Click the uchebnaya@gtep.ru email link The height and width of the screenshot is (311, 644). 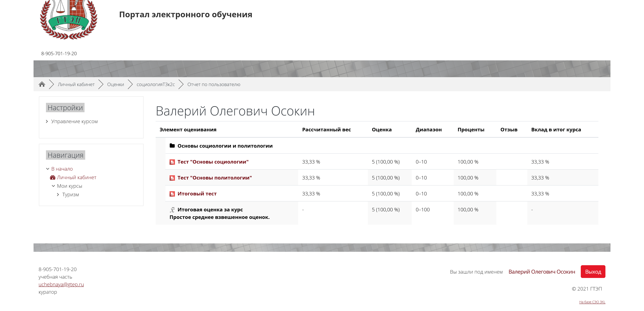(61, 284)
